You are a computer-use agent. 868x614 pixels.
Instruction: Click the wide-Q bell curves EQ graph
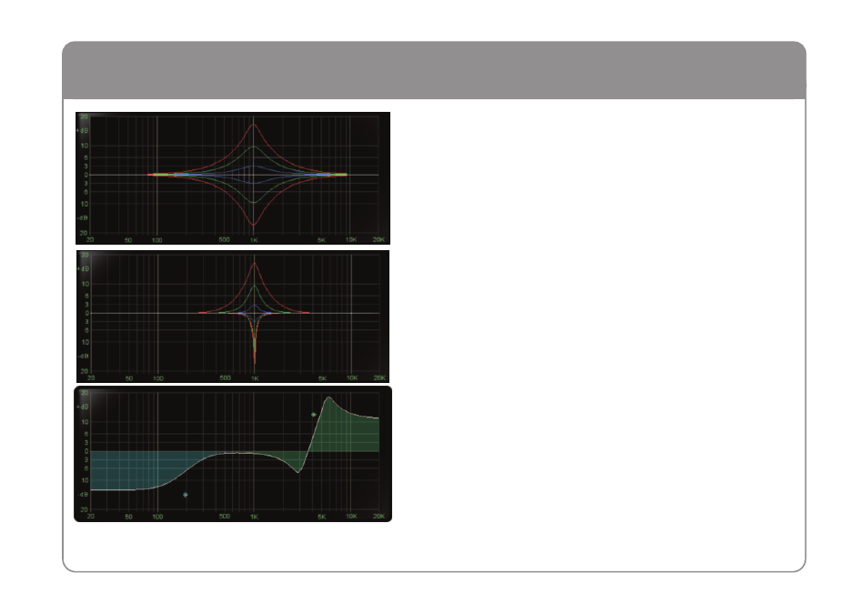tap(233, 178)
